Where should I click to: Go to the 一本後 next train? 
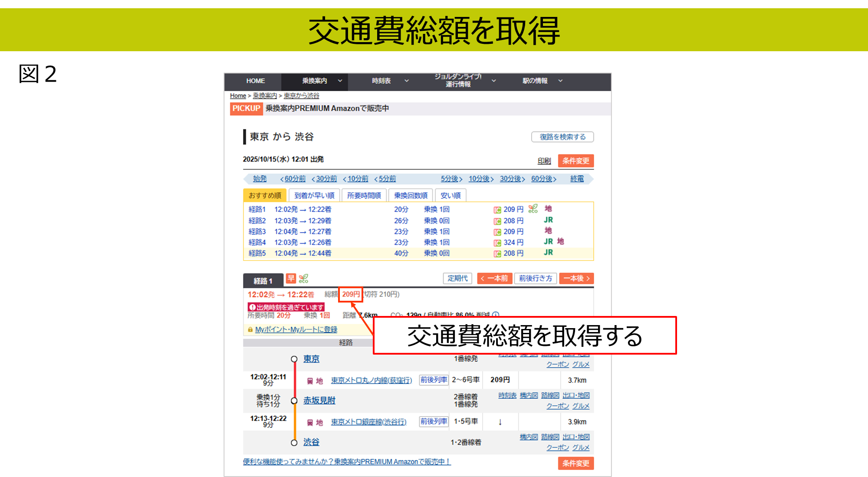(x=576, y=279)
